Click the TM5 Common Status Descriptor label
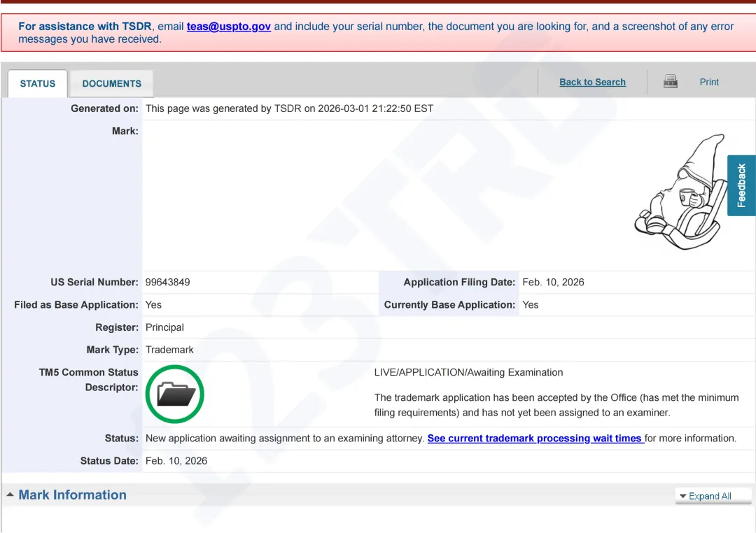Viewport: 756px width, 533px height. (89, 380)
